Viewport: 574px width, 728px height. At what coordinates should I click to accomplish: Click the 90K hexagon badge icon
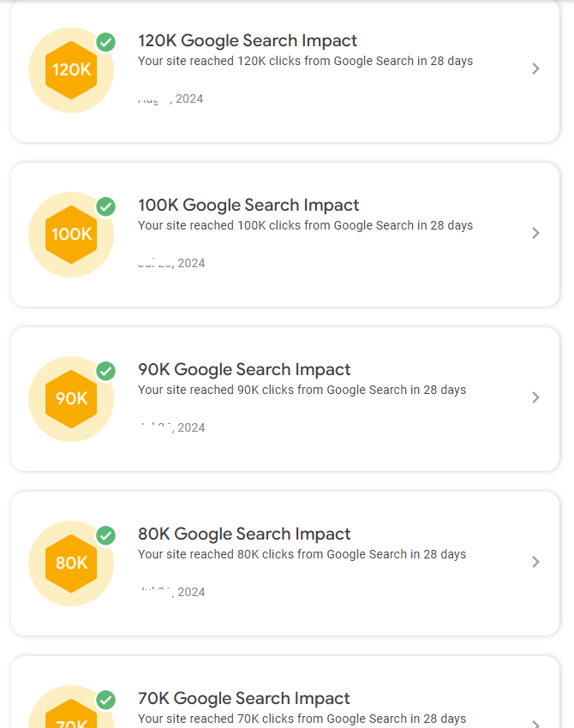tap(71, 399)
